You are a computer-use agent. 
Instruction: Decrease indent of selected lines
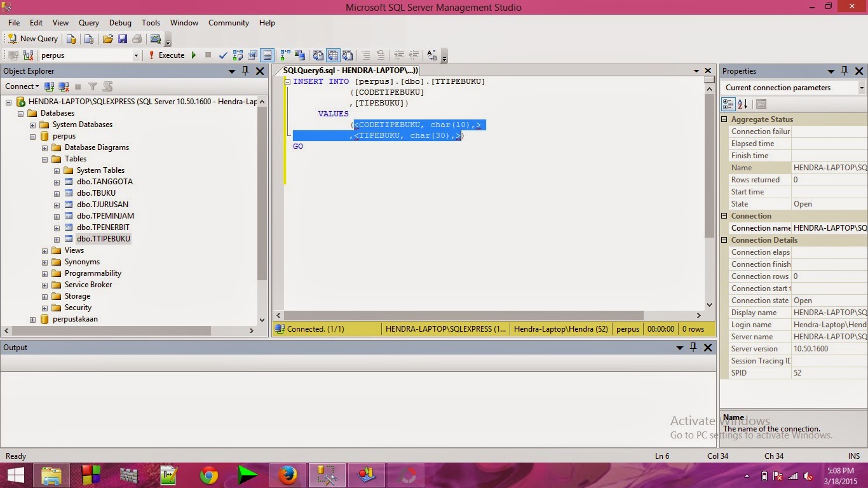pos(399,55)
